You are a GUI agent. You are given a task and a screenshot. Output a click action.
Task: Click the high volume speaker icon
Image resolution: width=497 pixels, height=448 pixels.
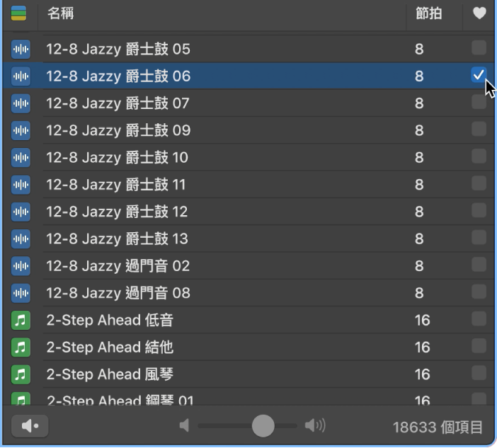[315, 425]
